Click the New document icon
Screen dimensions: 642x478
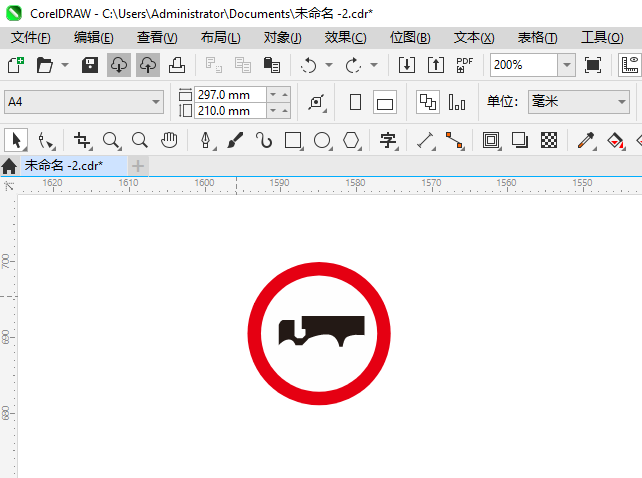[x=16, y=65]
